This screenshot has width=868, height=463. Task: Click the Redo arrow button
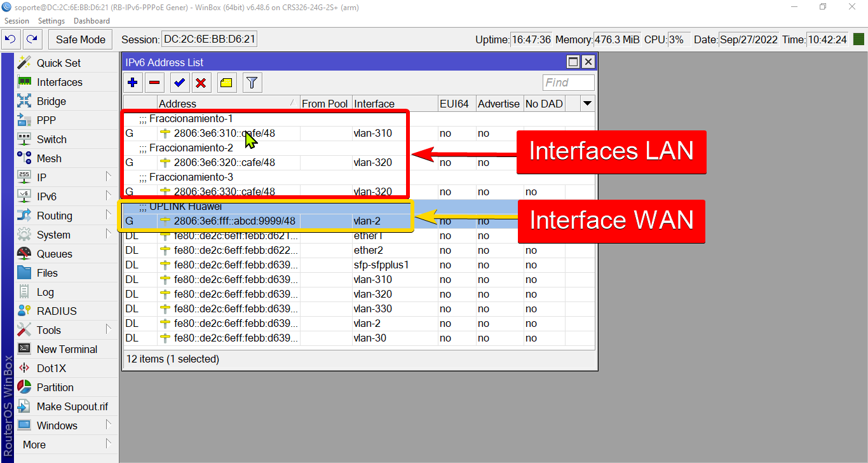[32, 39]
